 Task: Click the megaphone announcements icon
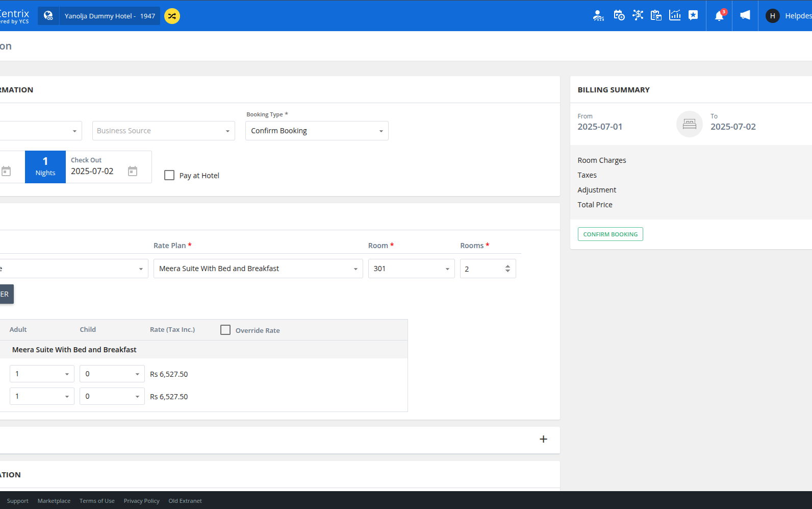coord(745,15)
